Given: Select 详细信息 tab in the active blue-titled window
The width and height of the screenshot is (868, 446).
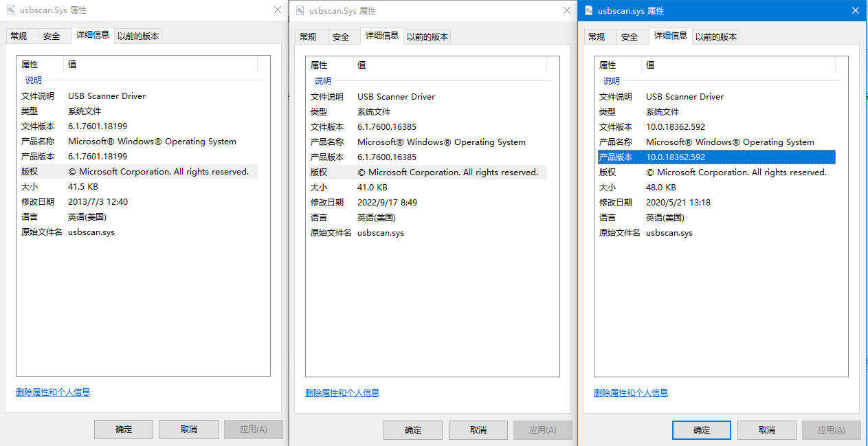Looking at the screenshot, I should click(x=670, y=36).
